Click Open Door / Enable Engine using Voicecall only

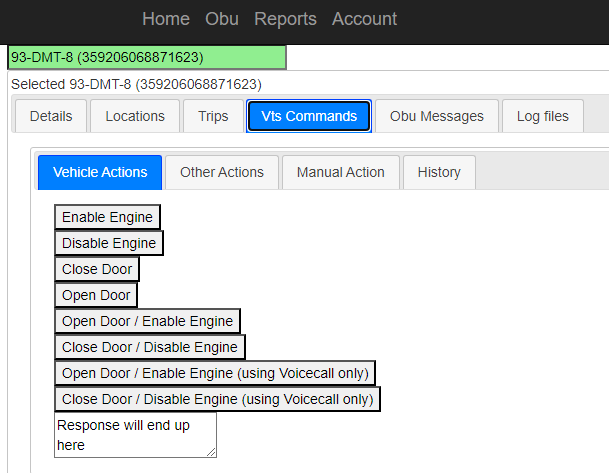pos(215,373)
